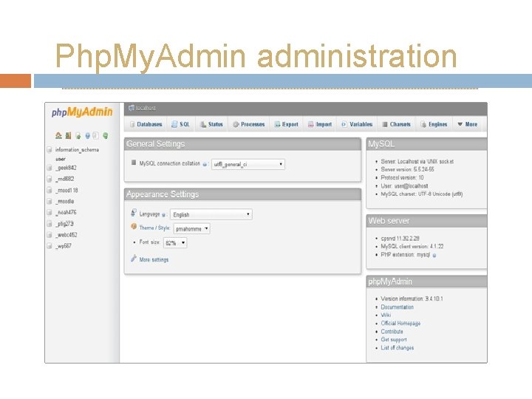The height and width of the screenshot is (399, 532).
Task: Open the Documentation link
Action: tap(398, 307)
